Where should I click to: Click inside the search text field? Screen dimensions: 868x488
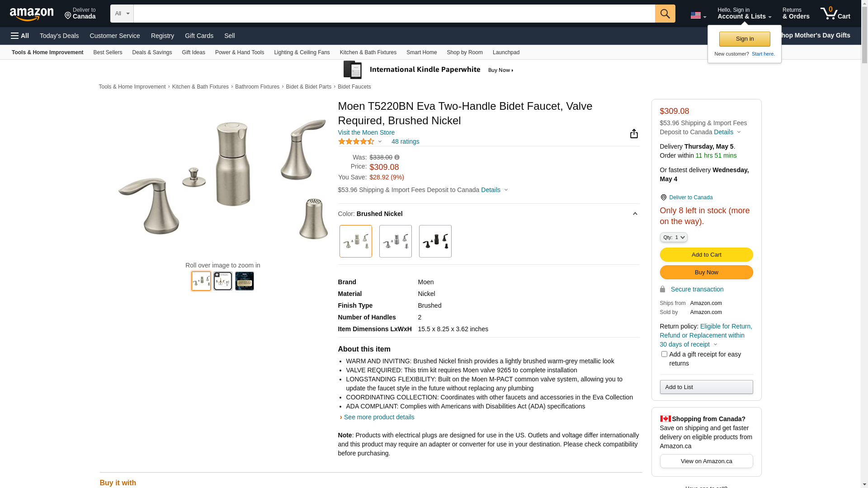coord(393,14)
